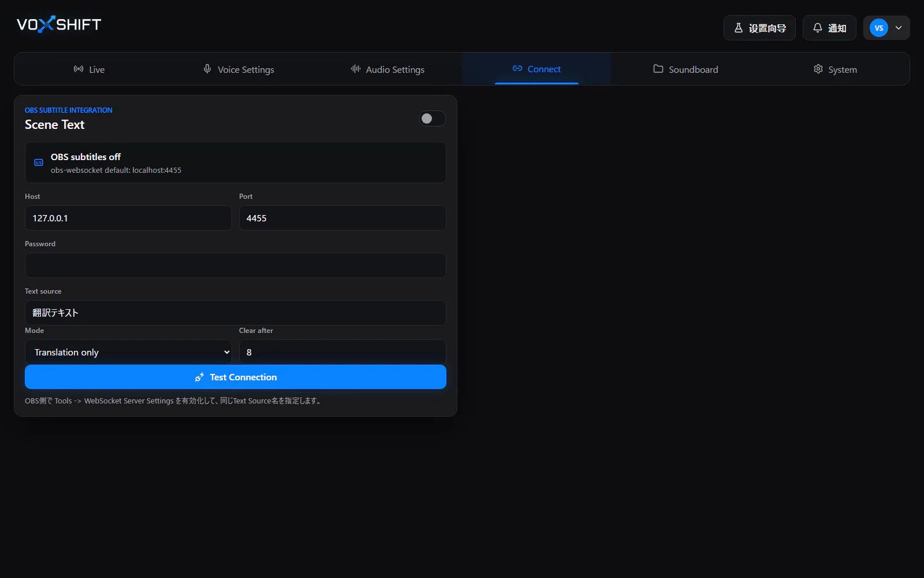Click the VS user avatar

[878, 28]
